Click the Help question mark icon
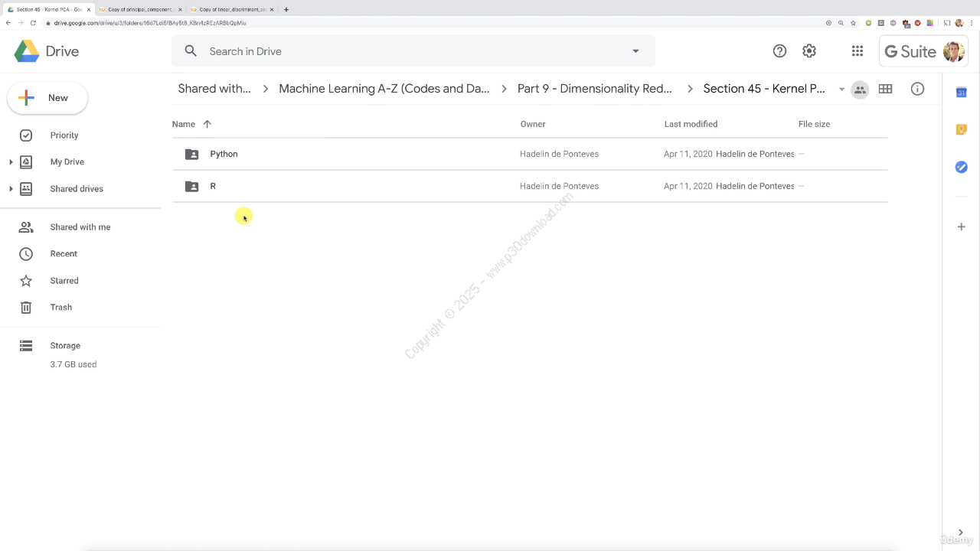The image size is (980, 551). (x=779, y=51)
